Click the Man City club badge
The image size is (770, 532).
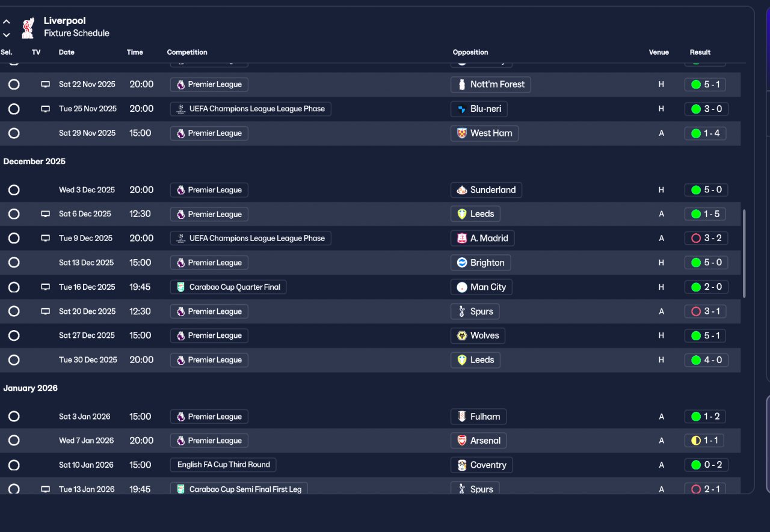pos(462,287)
